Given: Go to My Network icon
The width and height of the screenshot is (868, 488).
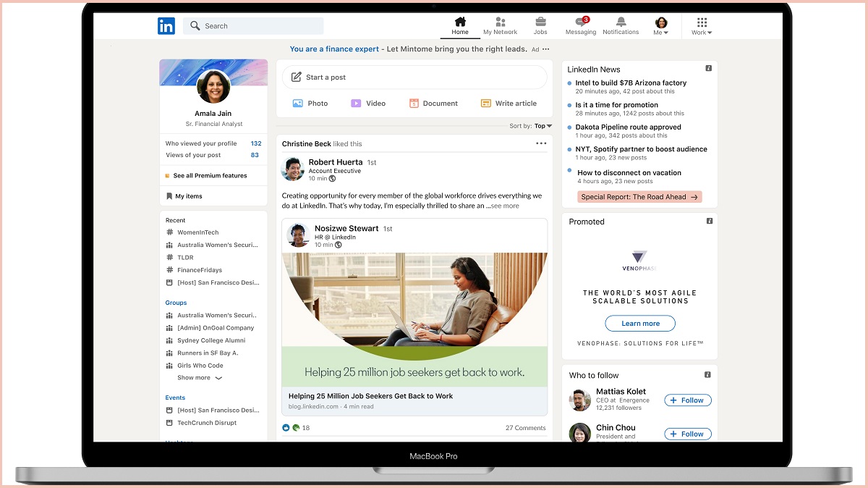Looking at the screenshot, I should [x=501, y=22].
